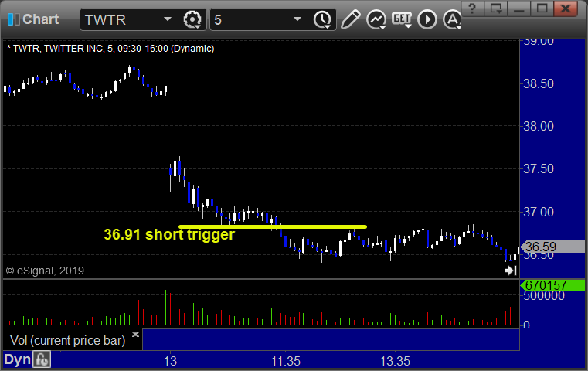Open the symbol settings gear menu
The width and height of the screenshot is (588, 371).
coord(192,19)
